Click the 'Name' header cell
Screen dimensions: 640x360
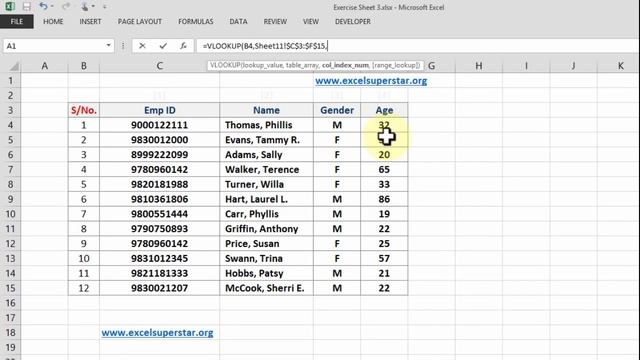[x=266, y=110]
